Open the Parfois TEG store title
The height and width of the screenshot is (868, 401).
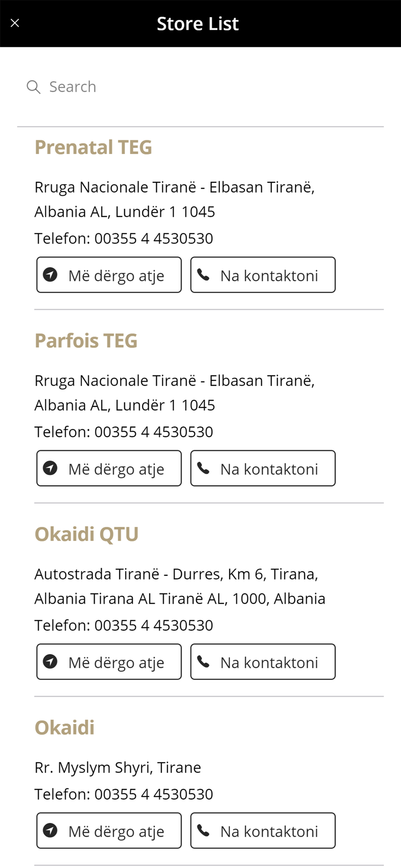(86, 341)
